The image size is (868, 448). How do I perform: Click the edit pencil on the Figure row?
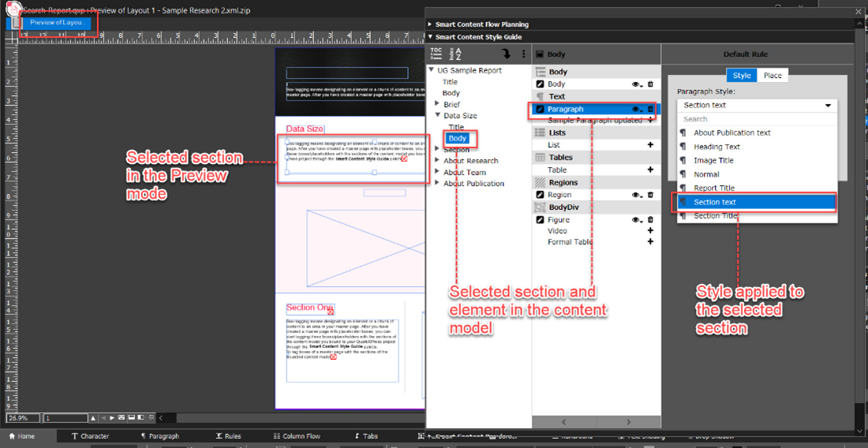tap(540, 219)
